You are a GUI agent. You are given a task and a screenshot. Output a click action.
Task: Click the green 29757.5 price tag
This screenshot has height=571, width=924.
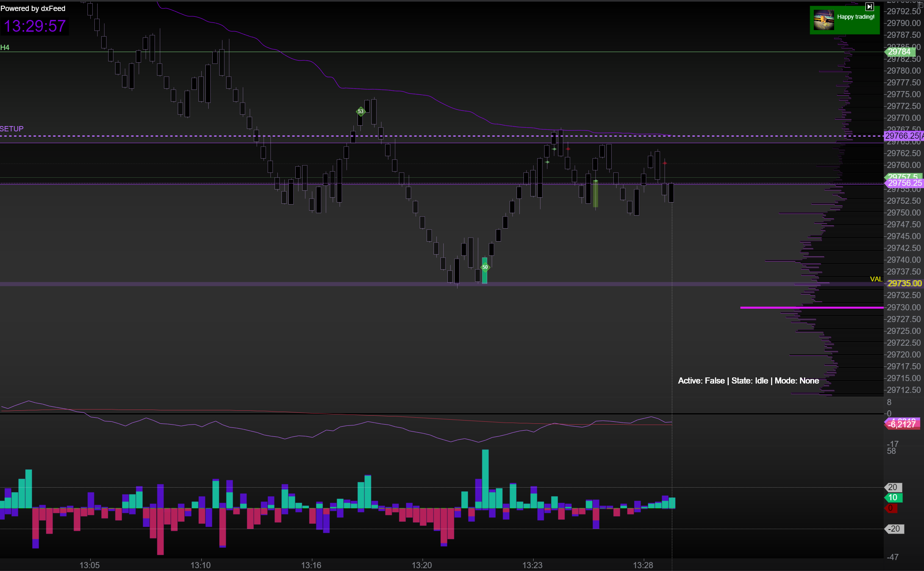[x=903, y=177]
